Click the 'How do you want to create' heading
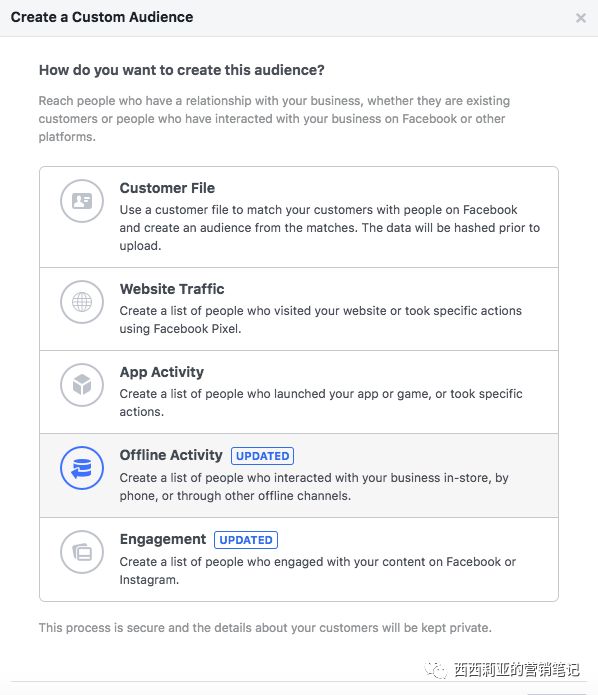 (182, 70)
